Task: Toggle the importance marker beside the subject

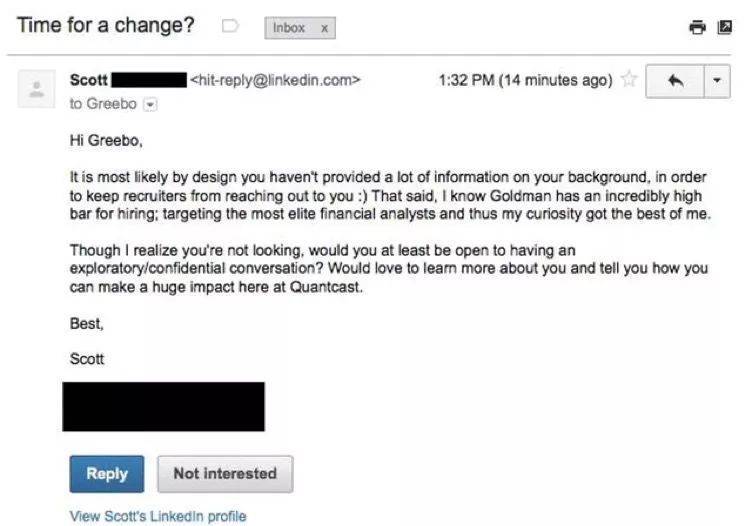Action: (230, 26)
